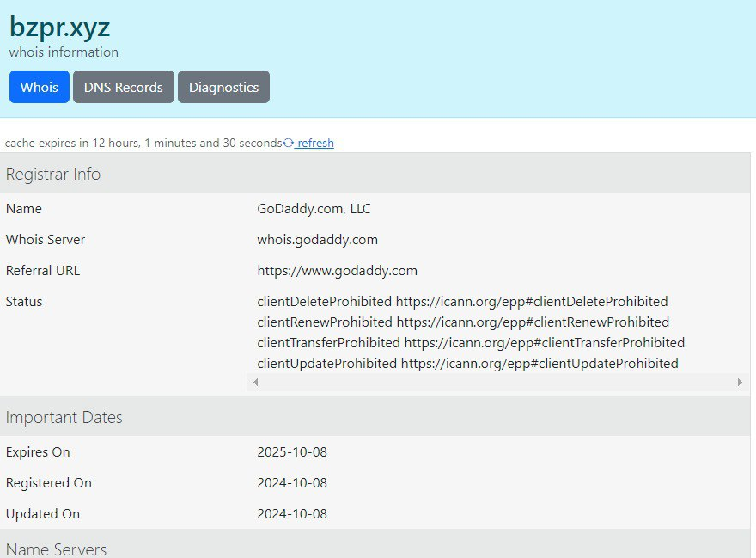Click the Status label

pos(24,302)
